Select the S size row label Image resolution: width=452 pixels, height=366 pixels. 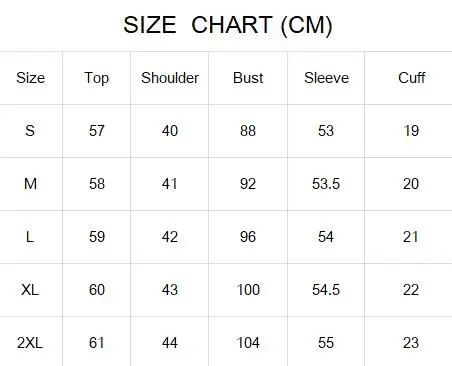(x=30, y=131)
